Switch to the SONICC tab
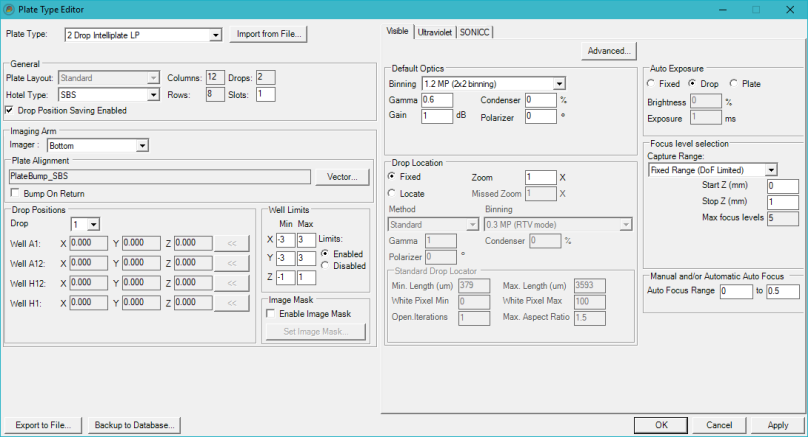Image resolution: width=808 pixels, height=437 pixels. pos(474,32)
